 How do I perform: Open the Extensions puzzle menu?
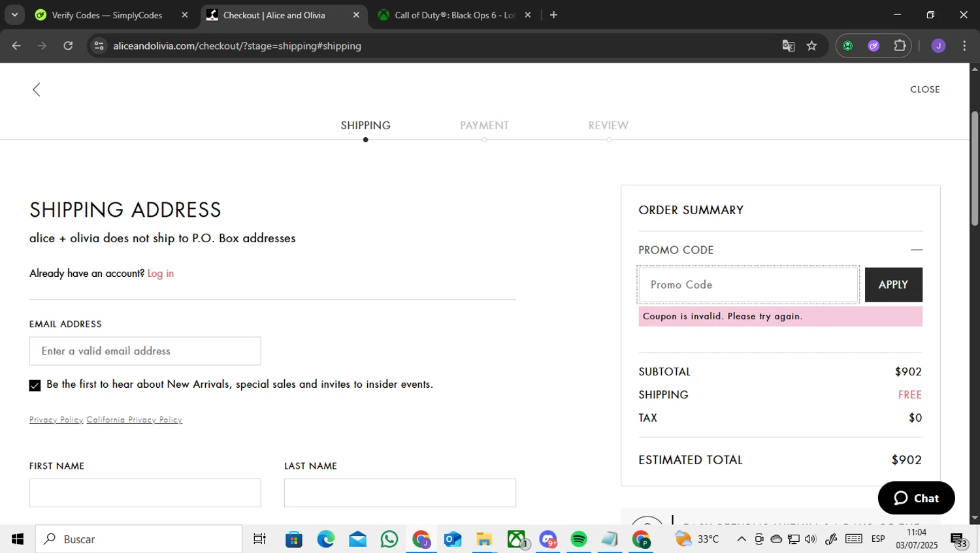point(900,46)
